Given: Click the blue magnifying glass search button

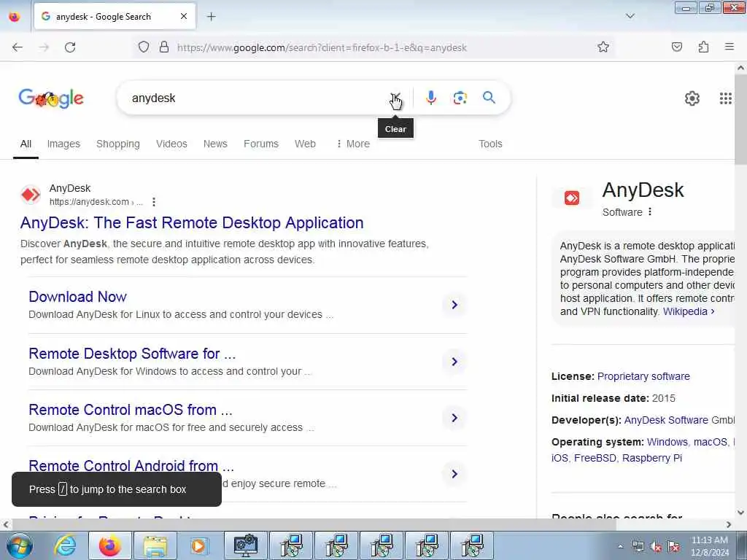Looking at the screenshot, I should click(x=489, y=98).
